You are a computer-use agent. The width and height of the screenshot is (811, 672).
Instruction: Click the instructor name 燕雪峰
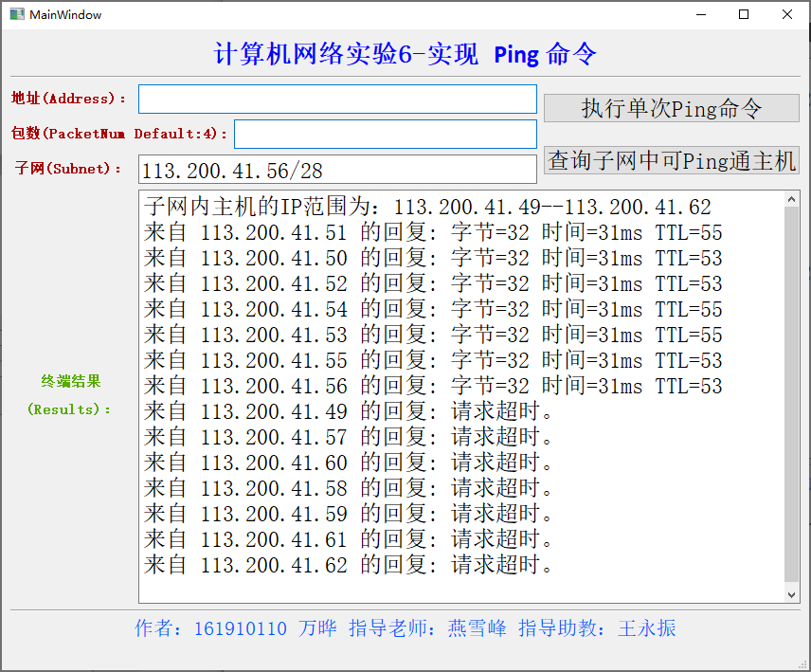[x=478, y=628]
